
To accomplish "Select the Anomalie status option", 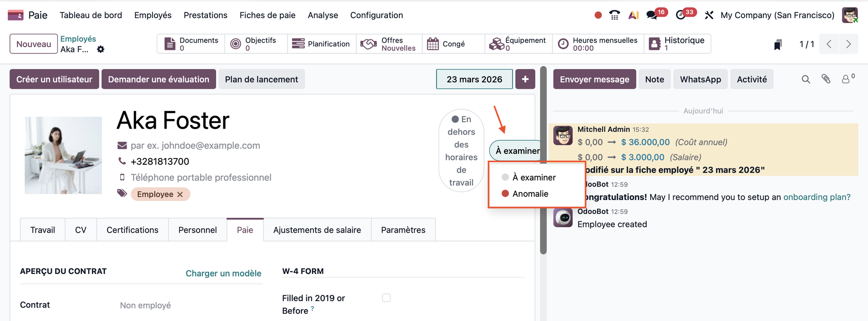I will coord(530,194).
